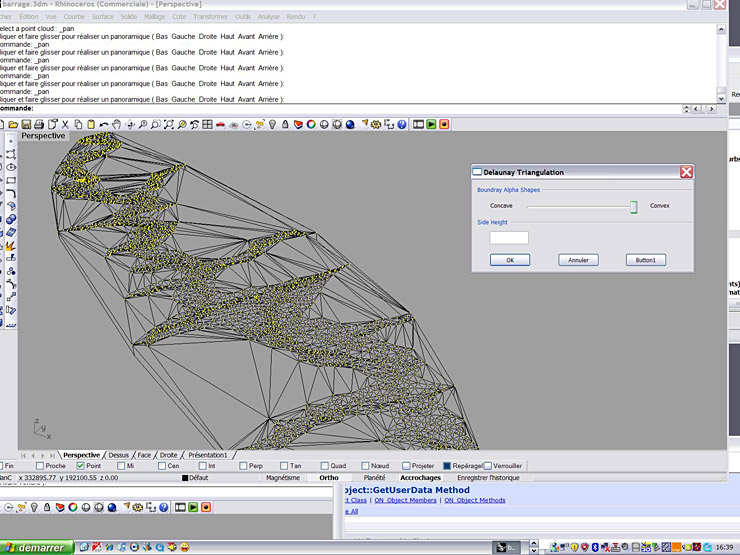Image resolution: width=740 pixels, height=555 pixels.
Task: Enable the Quad osnap checkbox
Action: (x=325, y=465)
